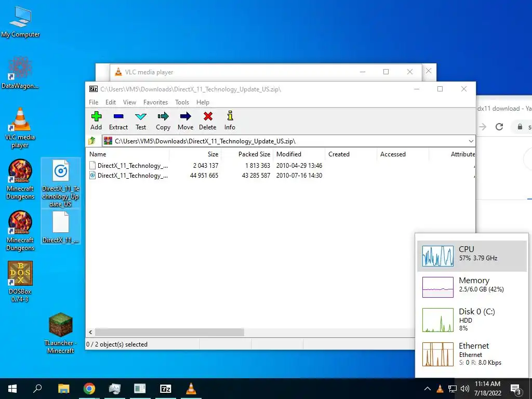Open the Edit menu
This screenshot has height=399, width=532.
(x=111, y=102)
